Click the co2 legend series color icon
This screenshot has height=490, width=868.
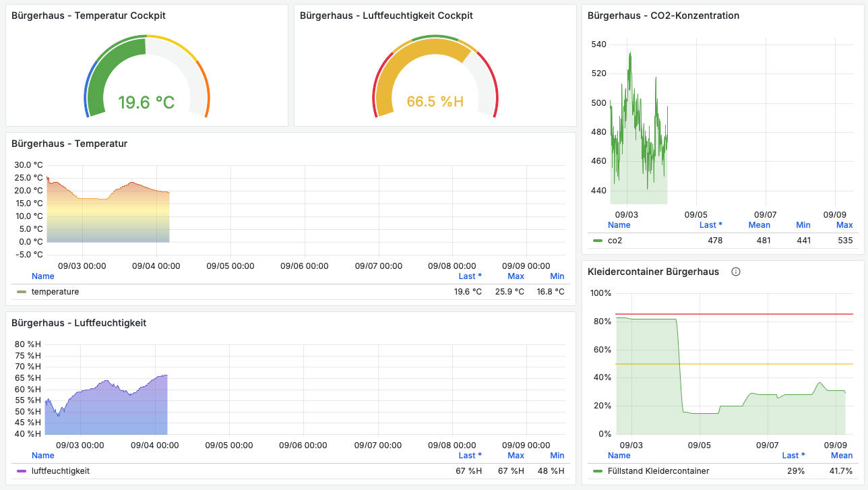(x=598, y=241)
